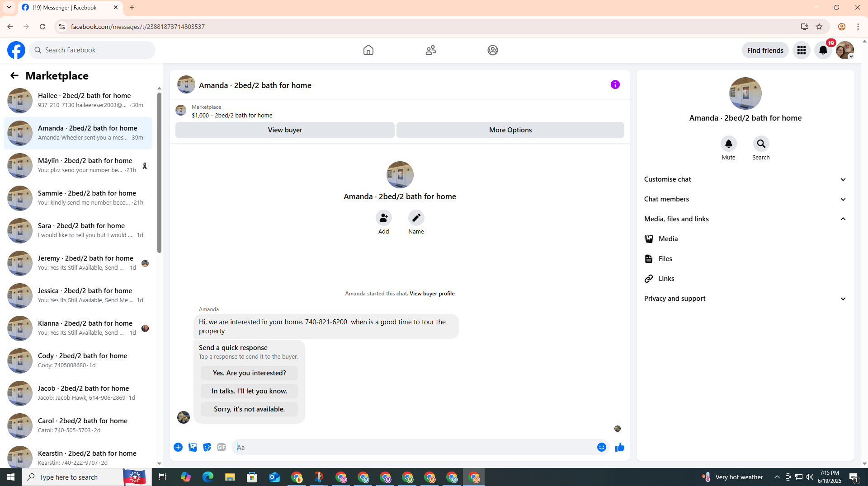Open Outlook from the taskbar
868x486 pixels.
pyautogui.click(x=274, y=477)
